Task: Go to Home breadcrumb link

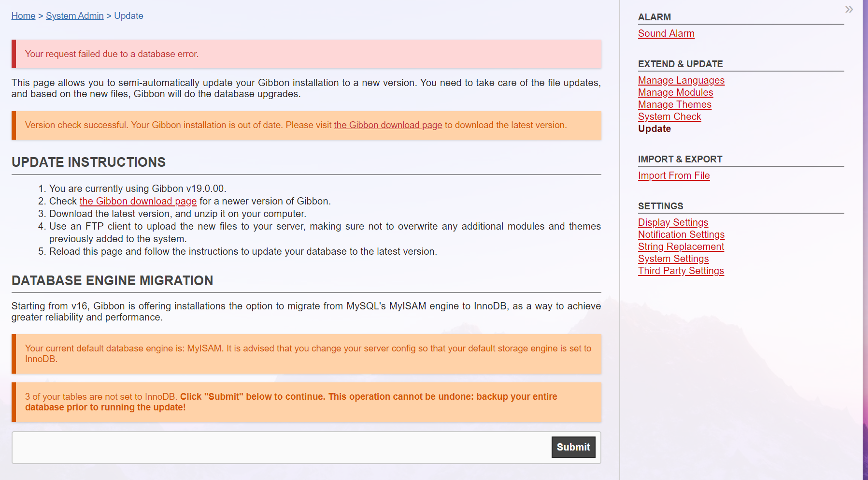Action: (23, 16)
